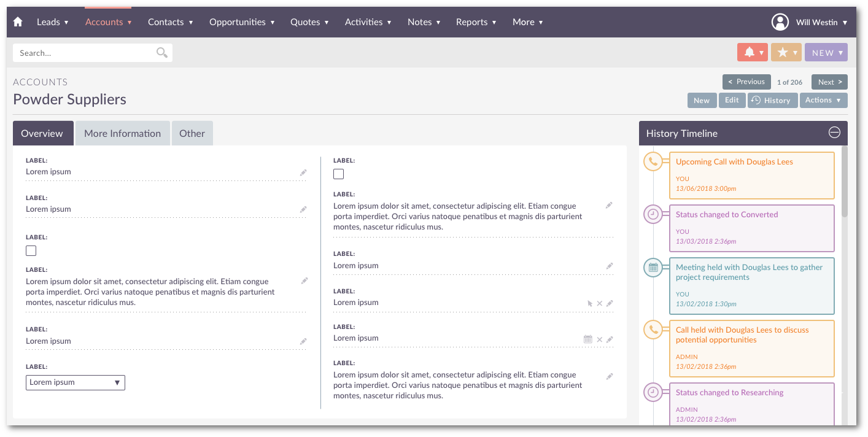This screenshot has width=868, height=437.
Task: Click inside the Search field
Action: (80, 52)
